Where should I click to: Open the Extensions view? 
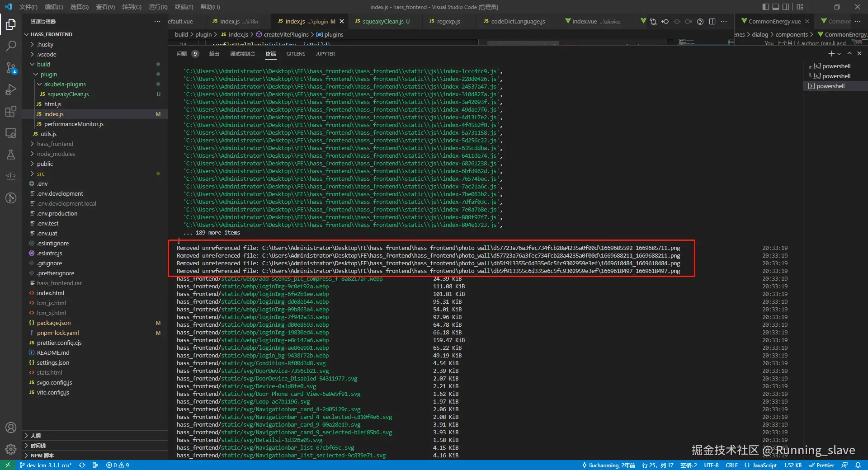pos(11,111)
